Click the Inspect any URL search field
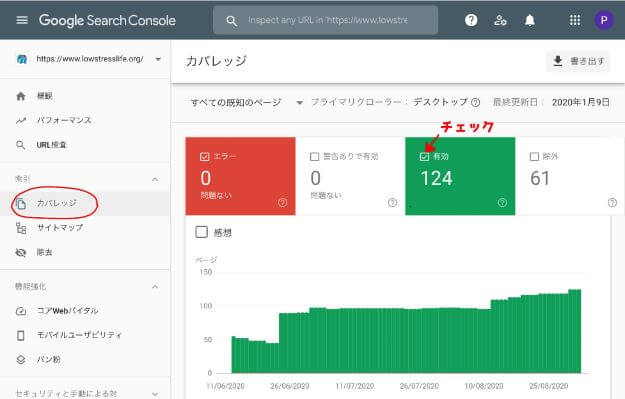The image size is (625, 399). tap(325, 20)
